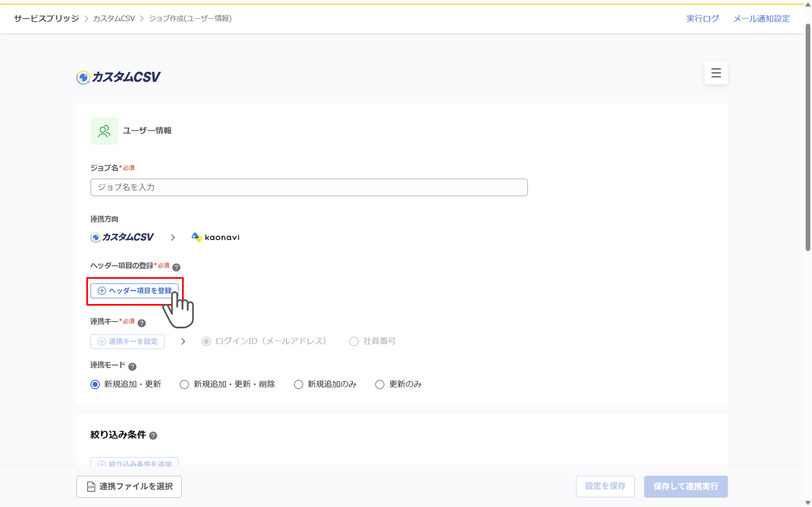The height and width of the screenshot is (507, 812).
Task: Click the help icon next to 連携キー
Action: click(142, 323)
